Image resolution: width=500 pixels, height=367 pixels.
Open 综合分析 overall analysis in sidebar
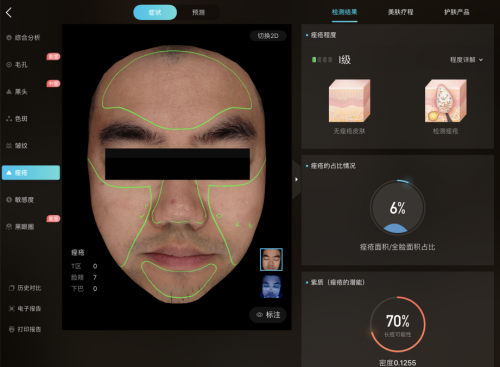[23, 38]
